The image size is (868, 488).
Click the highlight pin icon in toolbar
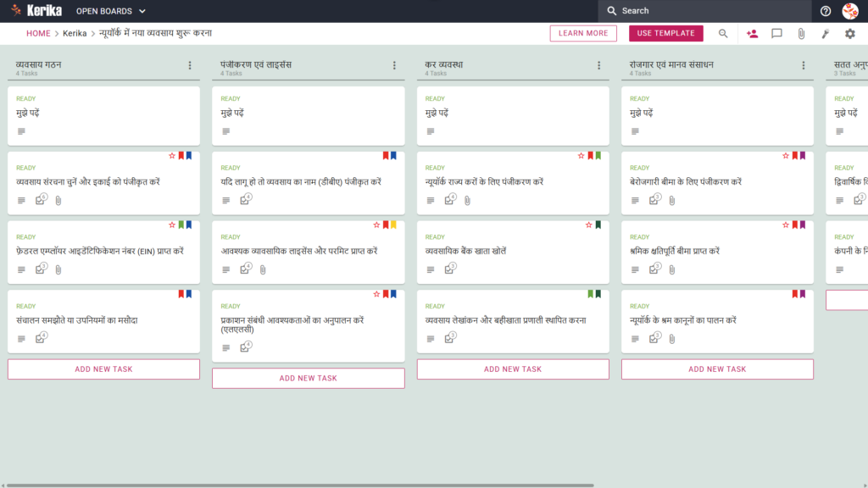pyautogui.click(x=826, y=33)
